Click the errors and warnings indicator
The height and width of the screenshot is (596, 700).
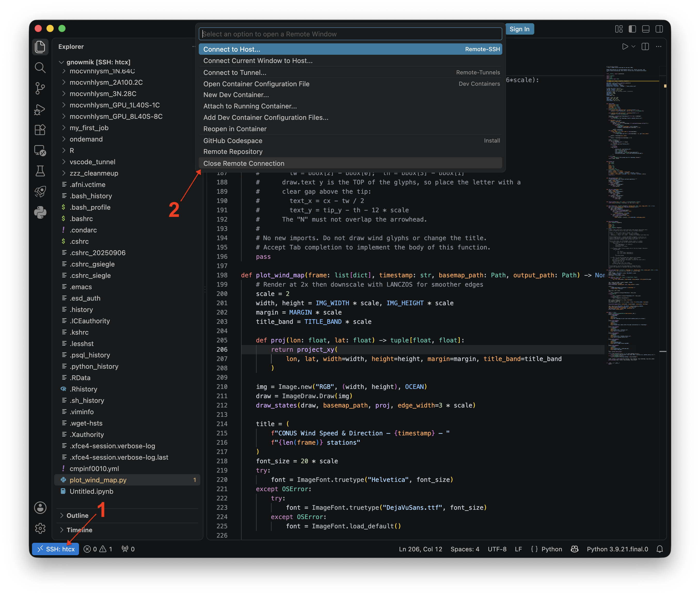[x=98, y=549]
